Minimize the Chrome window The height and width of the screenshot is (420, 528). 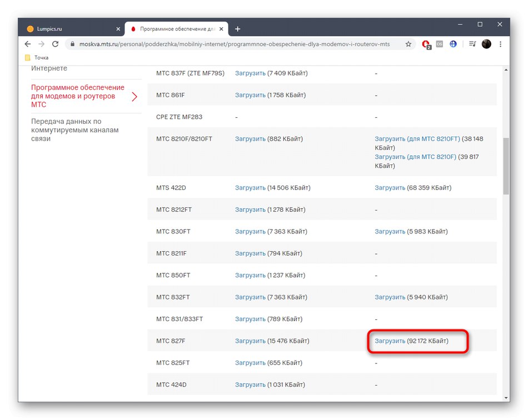tap(460, 24)
